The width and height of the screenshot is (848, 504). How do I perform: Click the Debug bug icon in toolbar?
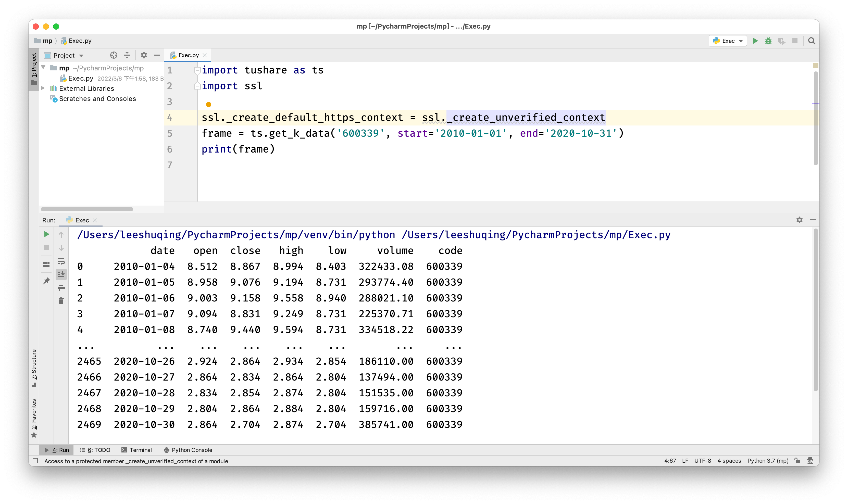coord(768,41)
